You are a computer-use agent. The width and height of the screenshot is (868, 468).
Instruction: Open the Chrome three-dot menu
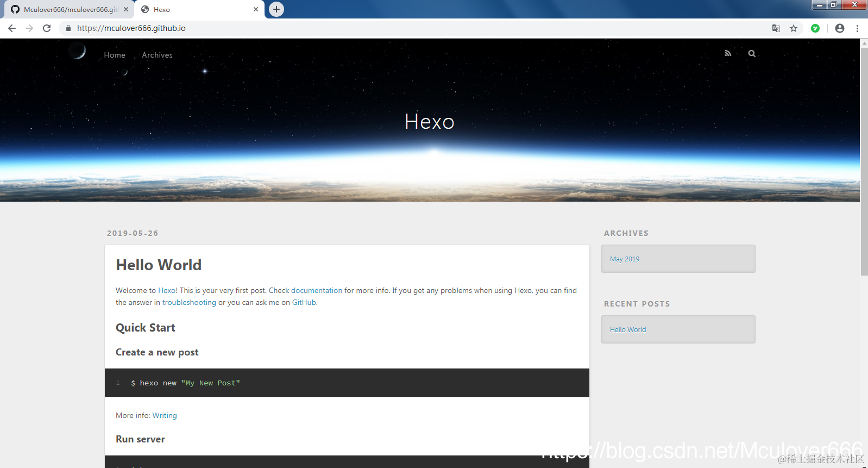tap(857, 28)
